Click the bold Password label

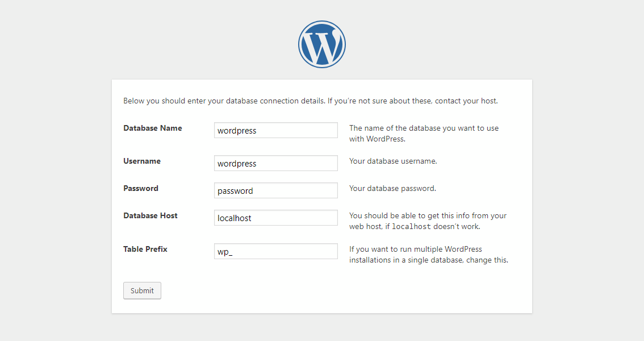(140, 189)
